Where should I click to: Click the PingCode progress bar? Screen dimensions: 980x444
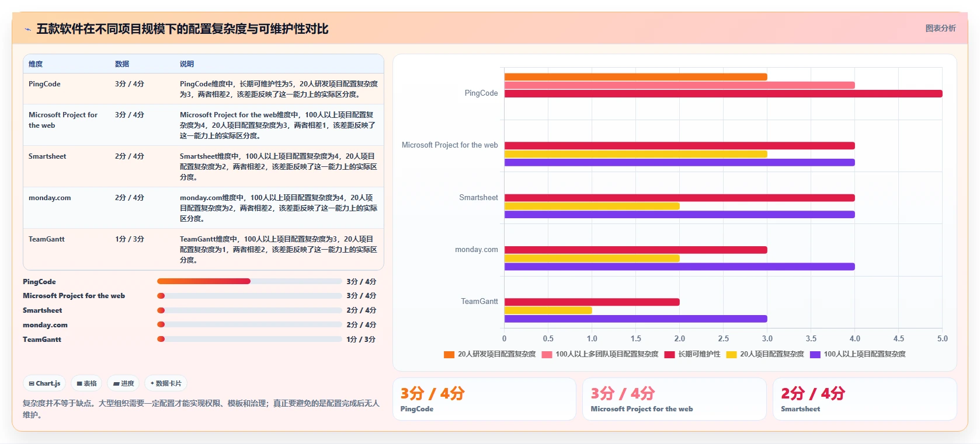[x=249, y=281]
